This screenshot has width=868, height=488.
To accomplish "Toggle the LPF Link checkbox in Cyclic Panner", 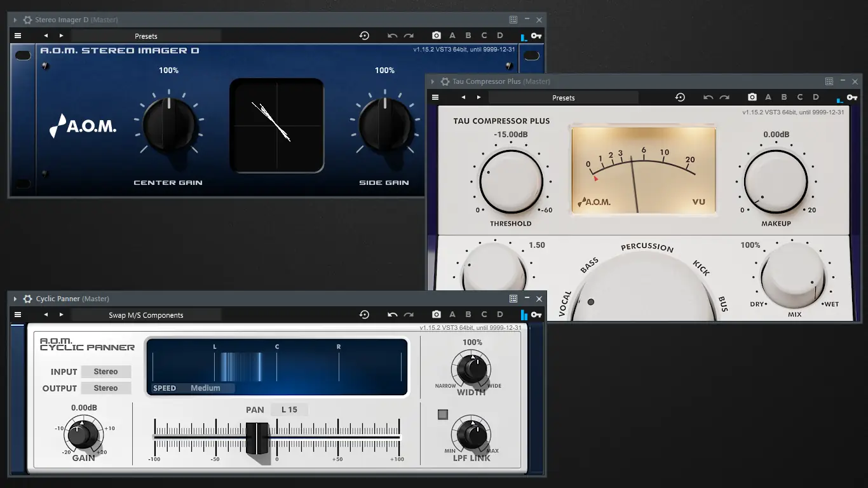I will pyautogui.click(x=443, y=415).
